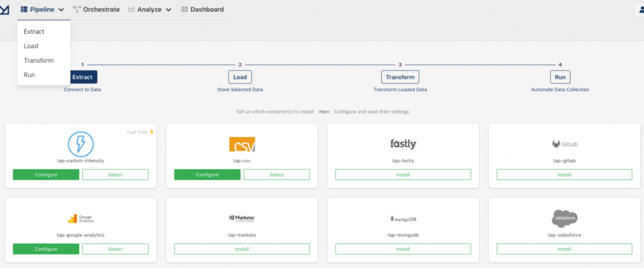The image size is (644, 268).
Task: Configure the tap-carbon-intensity extractor
Action: coord(46,174)
